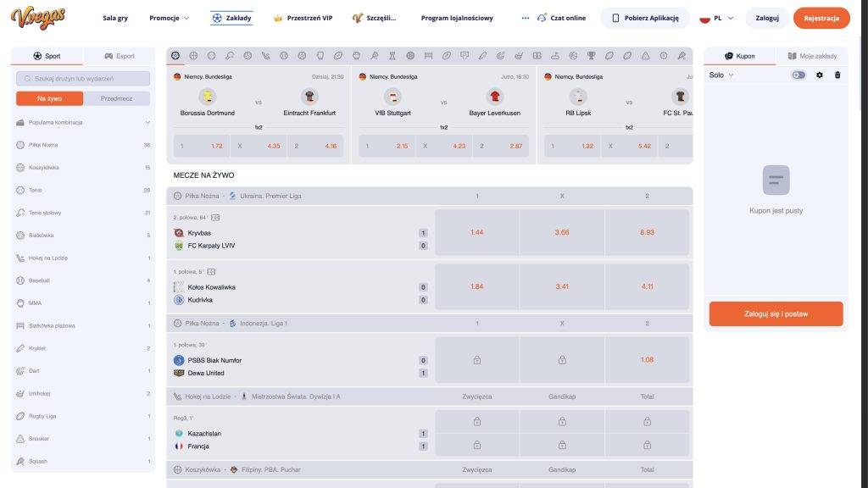
Task: Select Tenis in the sidebar
Action: pyautogui.click(x=83, y=191)
